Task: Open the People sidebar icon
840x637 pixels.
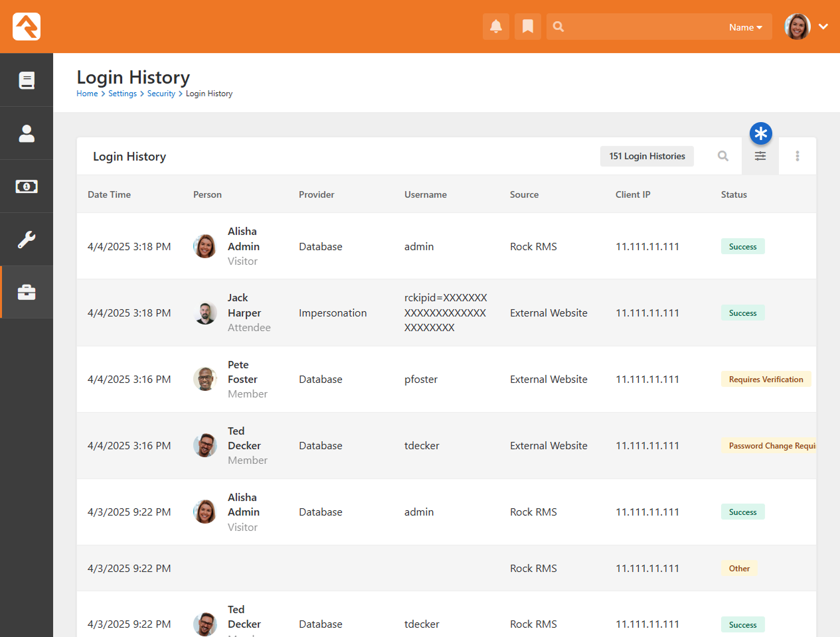Action: click(27, 133)
